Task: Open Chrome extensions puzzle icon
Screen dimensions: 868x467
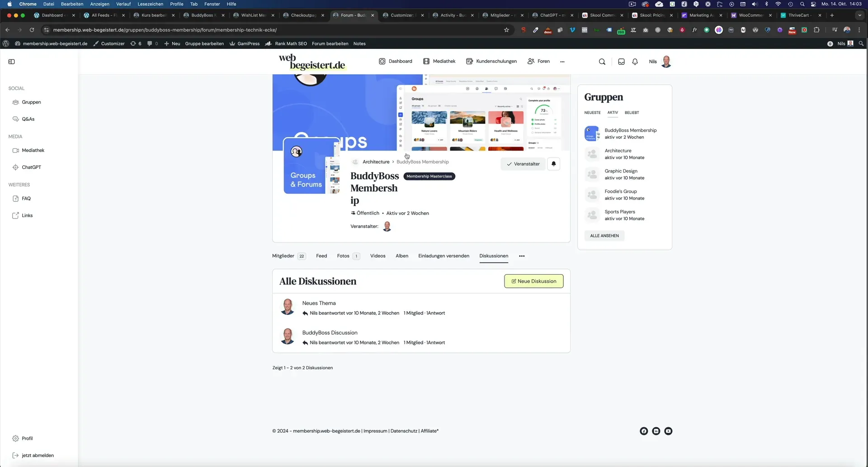Action: coord(816,30)
